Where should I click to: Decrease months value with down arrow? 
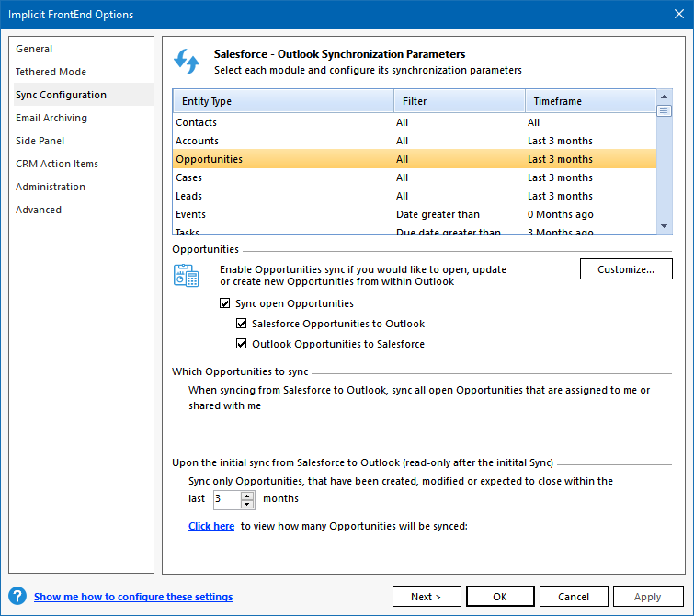(x=247, y=505)
